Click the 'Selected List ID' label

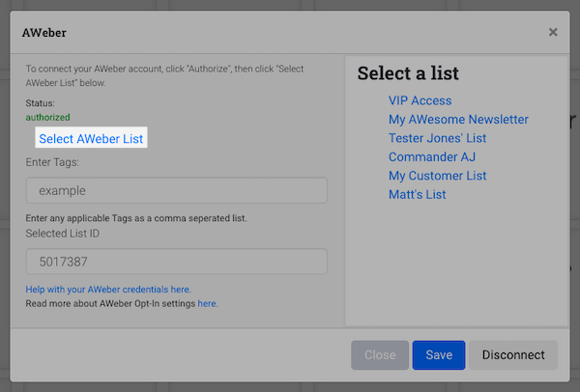[63, 234]
